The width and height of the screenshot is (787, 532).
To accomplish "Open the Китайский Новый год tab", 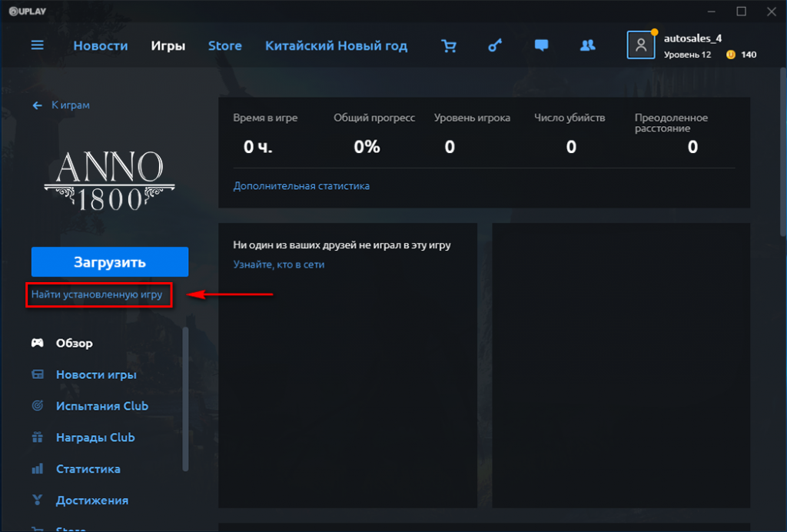I will tap(336, 45).
